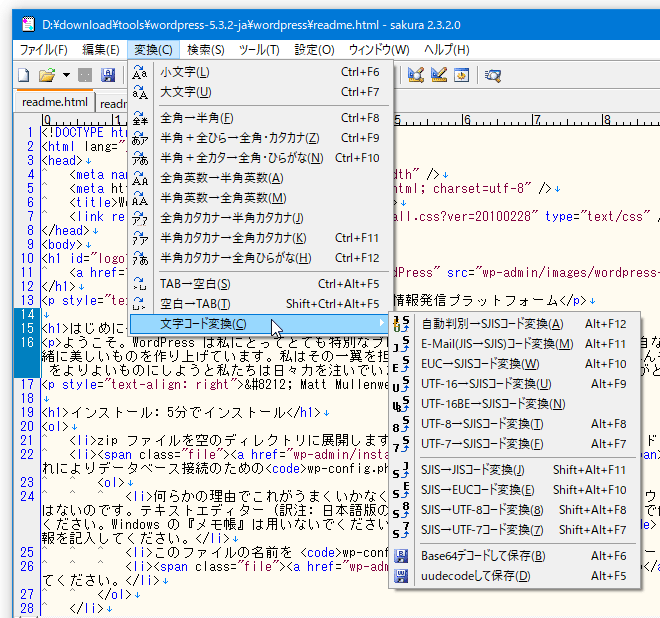Image resolution: width=660 pixels, height=618 pixels.
Task: Click the lowercase conversion icon beside 小文字
Action: (140, 72)
